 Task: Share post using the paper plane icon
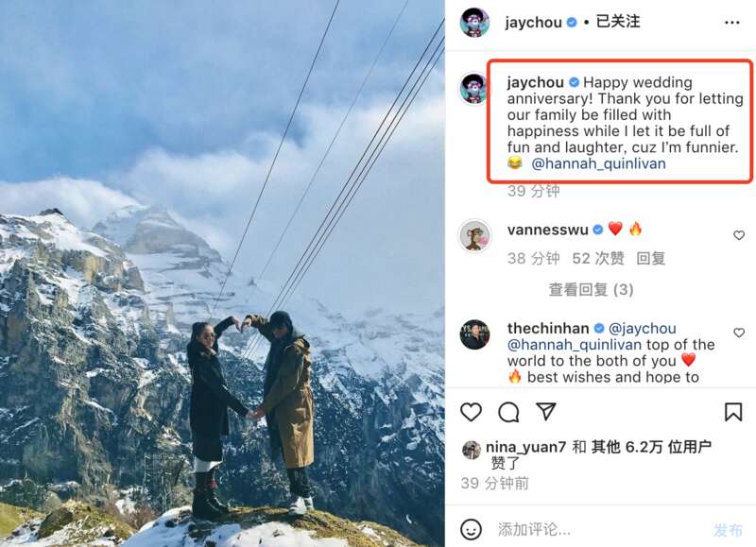point(546,412)
